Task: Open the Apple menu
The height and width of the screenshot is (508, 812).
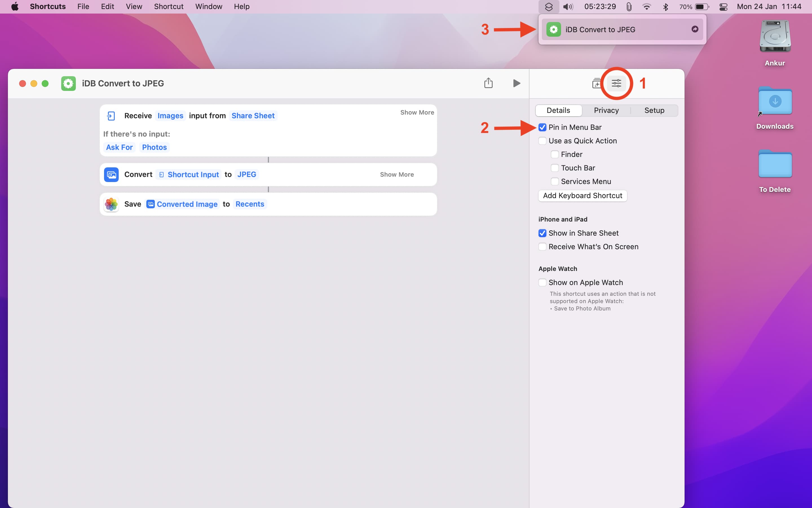Action: (x=15, y=7)
